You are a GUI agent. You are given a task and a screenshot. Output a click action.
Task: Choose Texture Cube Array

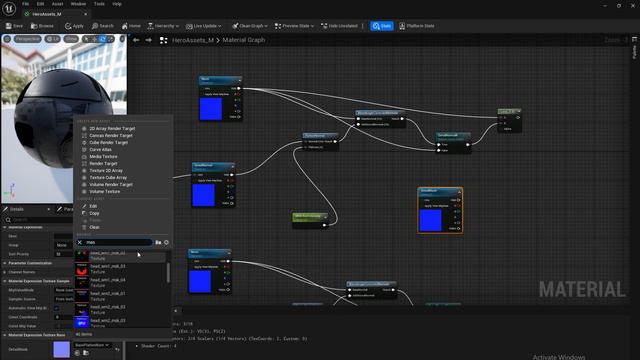coord(108,178)
